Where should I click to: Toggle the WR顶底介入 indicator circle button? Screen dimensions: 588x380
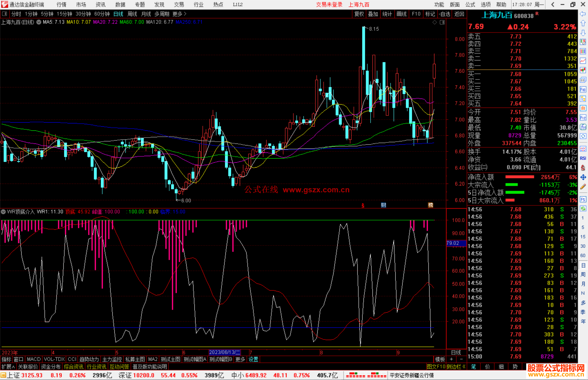coord(3,212)
